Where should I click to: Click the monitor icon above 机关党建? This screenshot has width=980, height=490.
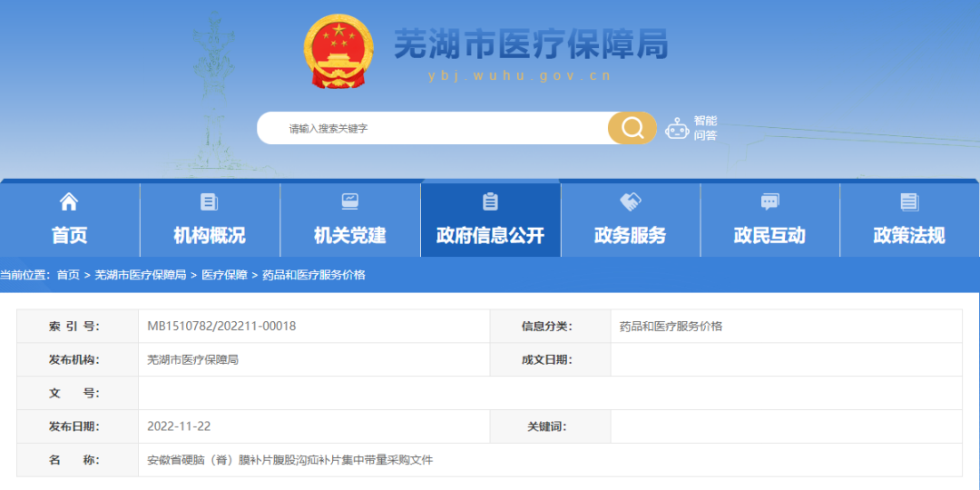pos(349,201)
